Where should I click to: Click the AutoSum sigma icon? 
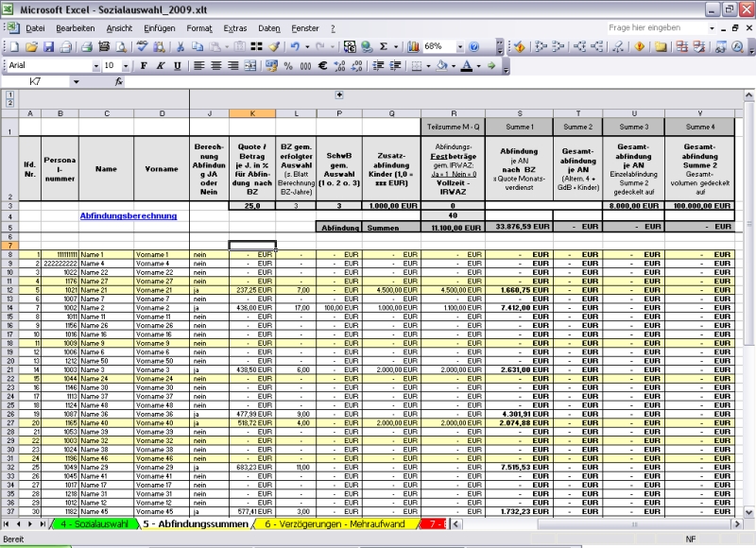pos(384,46)
